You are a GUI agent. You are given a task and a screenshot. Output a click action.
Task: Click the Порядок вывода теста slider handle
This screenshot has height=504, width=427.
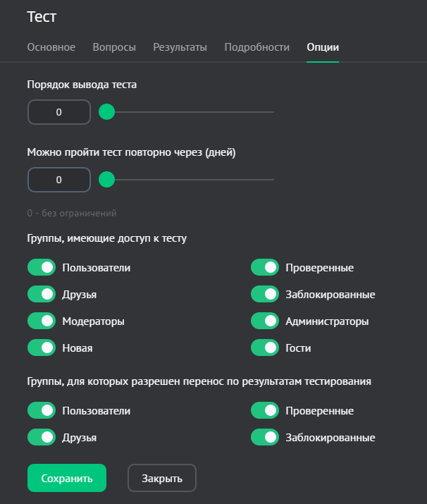point(106,111)
